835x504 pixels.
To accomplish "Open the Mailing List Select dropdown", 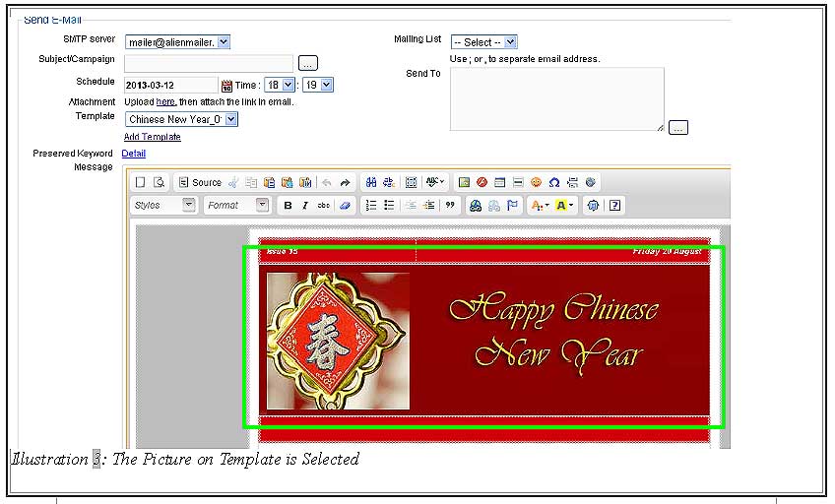I will click(x=484, y=42).
